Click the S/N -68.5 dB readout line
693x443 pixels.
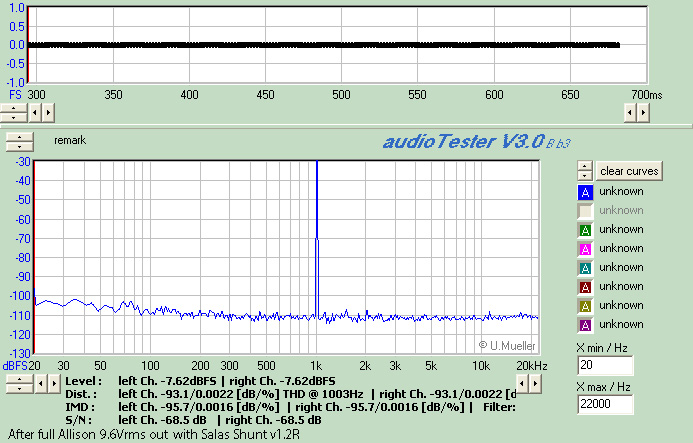coord(193,420)
